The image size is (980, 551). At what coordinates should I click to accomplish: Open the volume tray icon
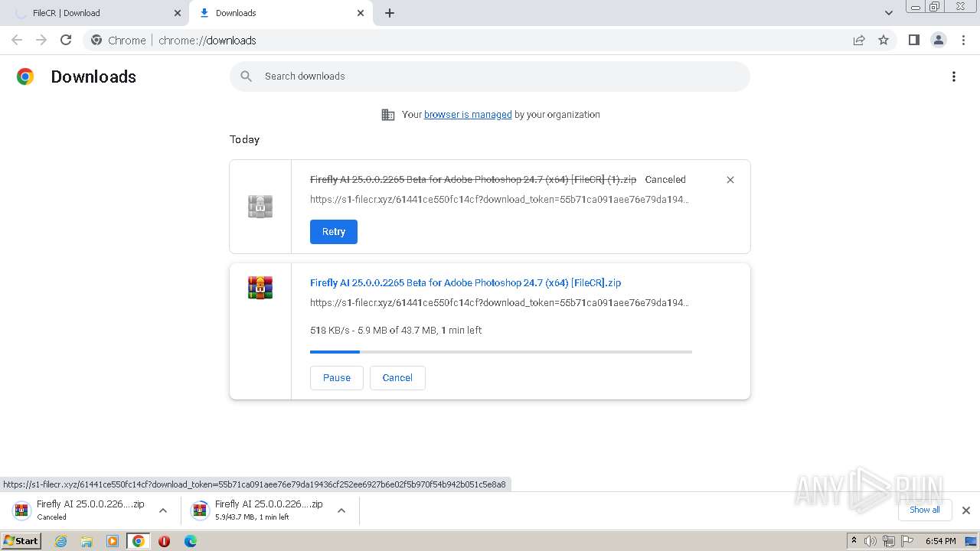(871, 541)
